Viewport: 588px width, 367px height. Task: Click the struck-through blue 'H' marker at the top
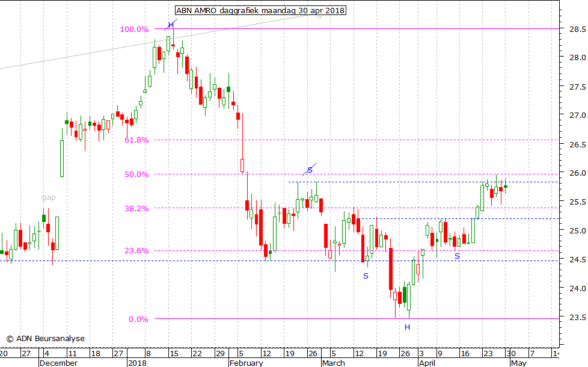click(171, 25)
